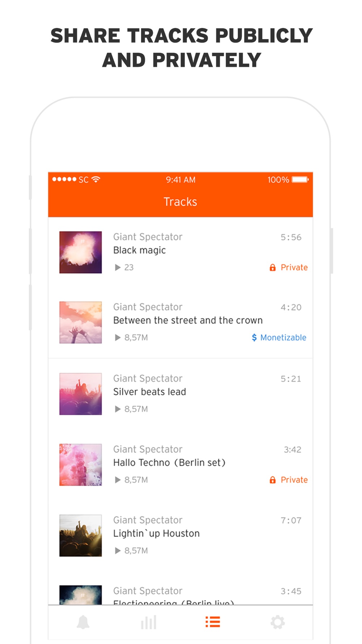Tap play count icon for Black magic

point(118,267)
